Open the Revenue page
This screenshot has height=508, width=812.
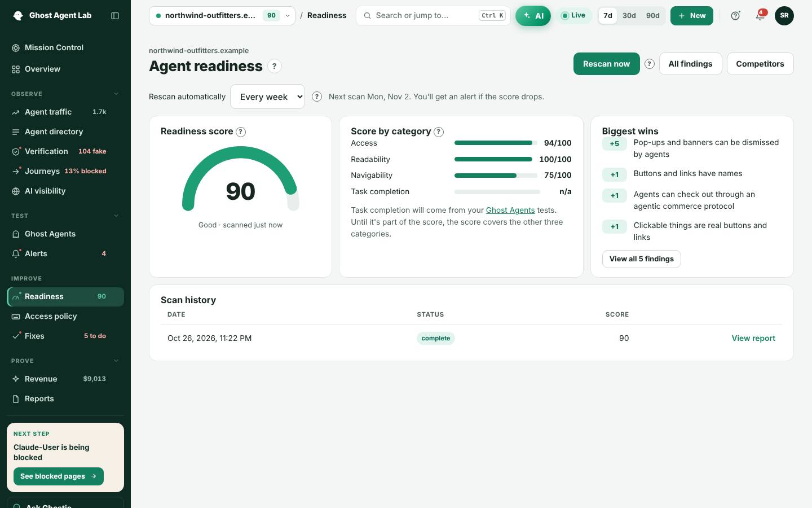click(65, 379)
